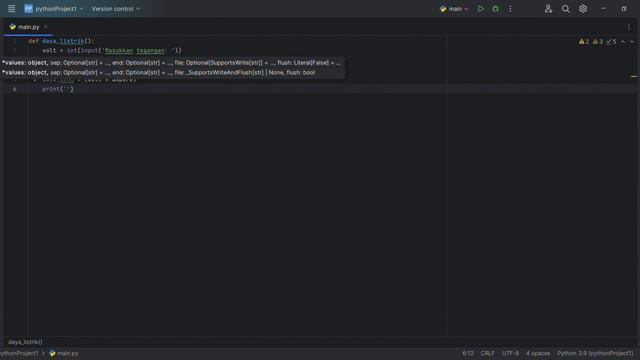
Task: Click the 'Masukkan' string text
Action: click(119, 51)
